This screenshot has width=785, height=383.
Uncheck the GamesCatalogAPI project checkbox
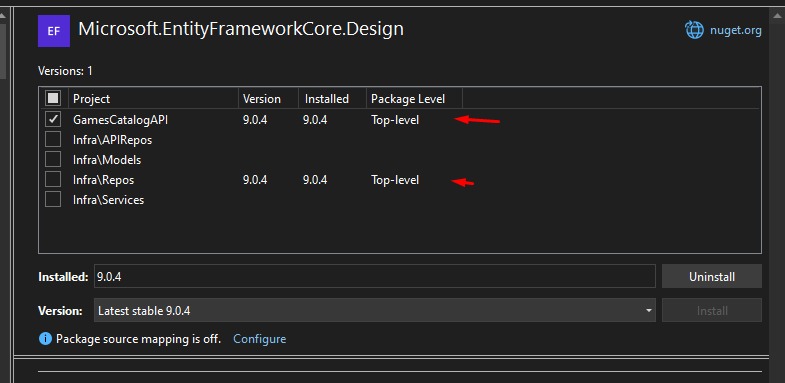coord(53,120)
